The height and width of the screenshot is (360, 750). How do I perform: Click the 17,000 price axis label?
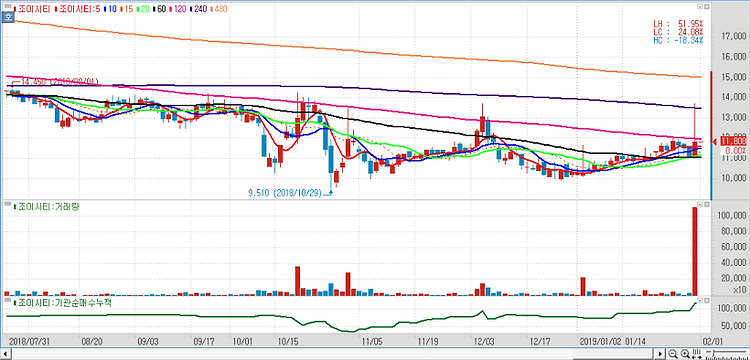[x=733, y=36]
